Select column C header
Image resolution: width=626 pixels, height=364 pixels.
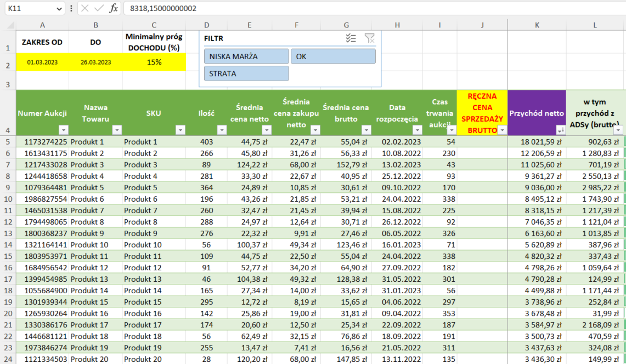coord(154,25)
